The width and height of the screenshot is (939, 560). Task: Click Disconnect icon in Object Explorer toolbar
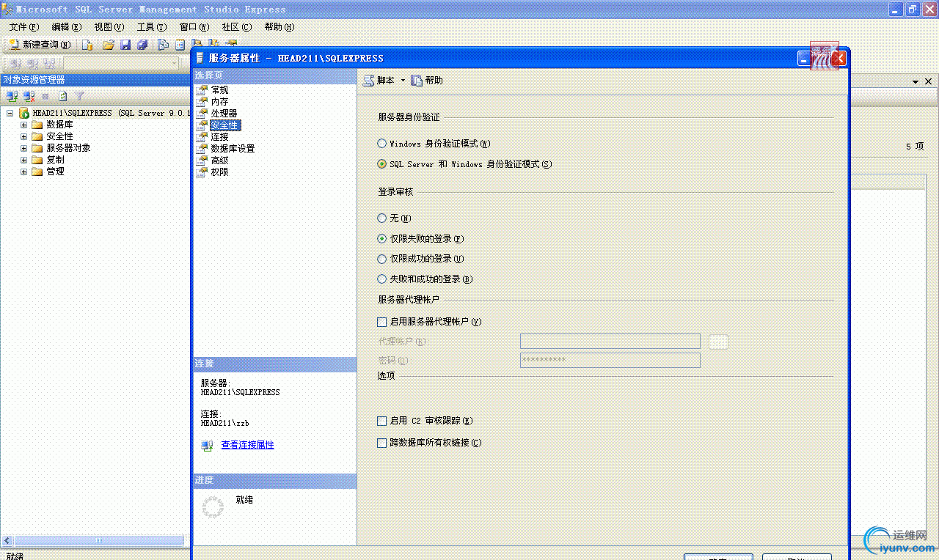[29, 96]
